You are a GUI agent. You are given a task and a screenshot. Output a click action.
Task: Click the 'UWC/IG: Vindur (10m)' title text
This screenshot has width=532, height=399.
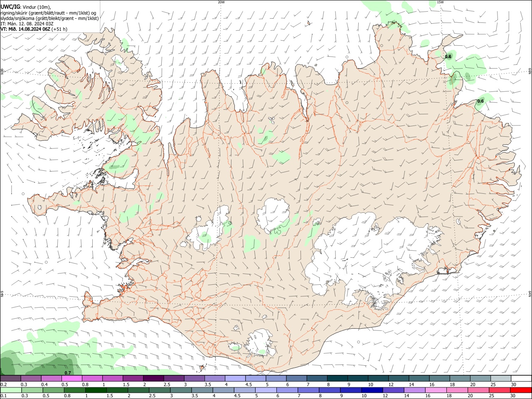coord(26,7)
